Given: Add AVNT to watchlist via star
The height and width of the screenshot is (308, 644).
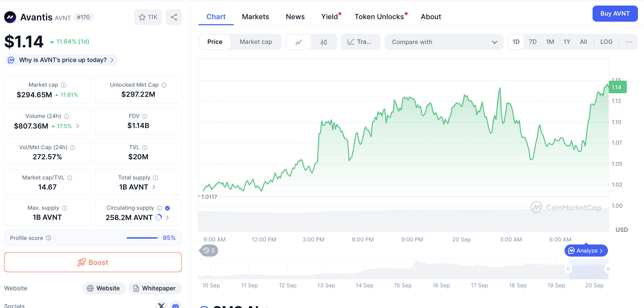Looking at the screenshot, I should [148, 17].
